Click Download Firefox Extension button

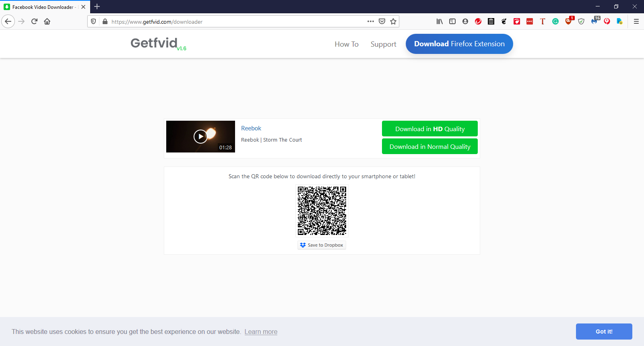click(x=459, y=44)
